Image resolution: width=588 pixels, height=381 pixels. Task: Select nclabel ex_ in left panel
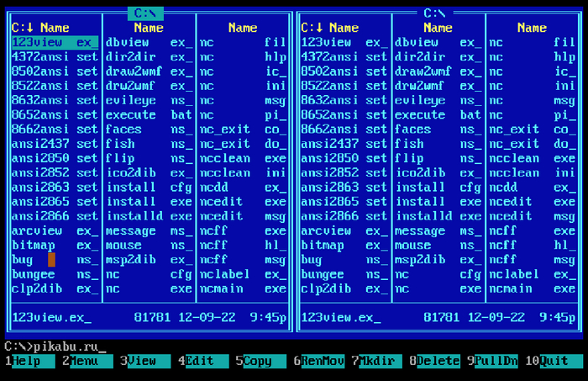click(x=243, y=274)
